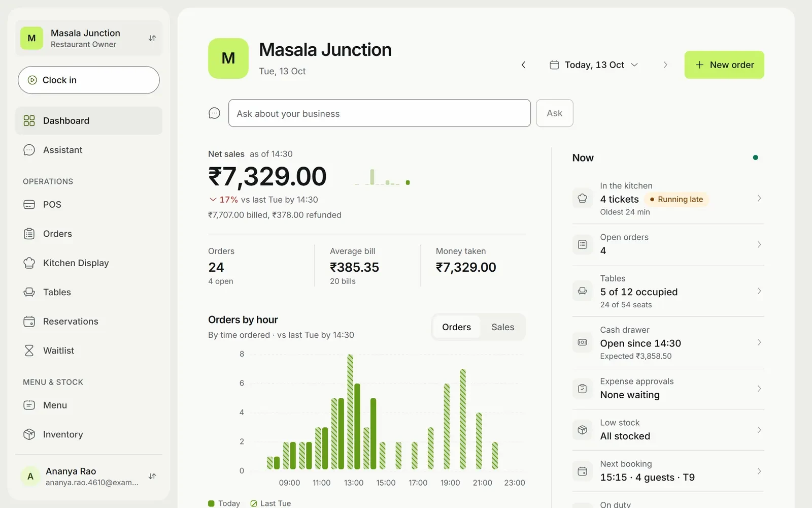The height and width of the screenshot is (508, 812).
Task: Go to previous day arrow
Action: [523, 65]
